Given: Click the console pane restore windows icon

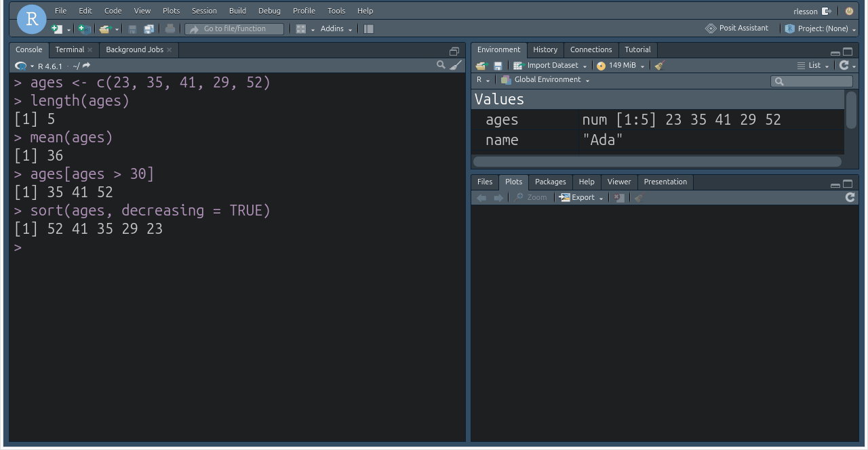Looking at the screenshot, I should click(x=454, y=52).
